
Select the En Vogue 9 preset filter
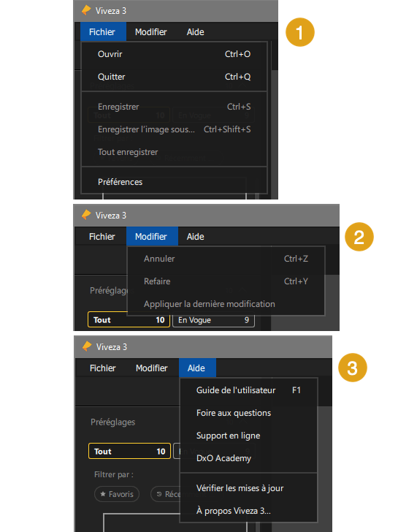tap(213, 320)
